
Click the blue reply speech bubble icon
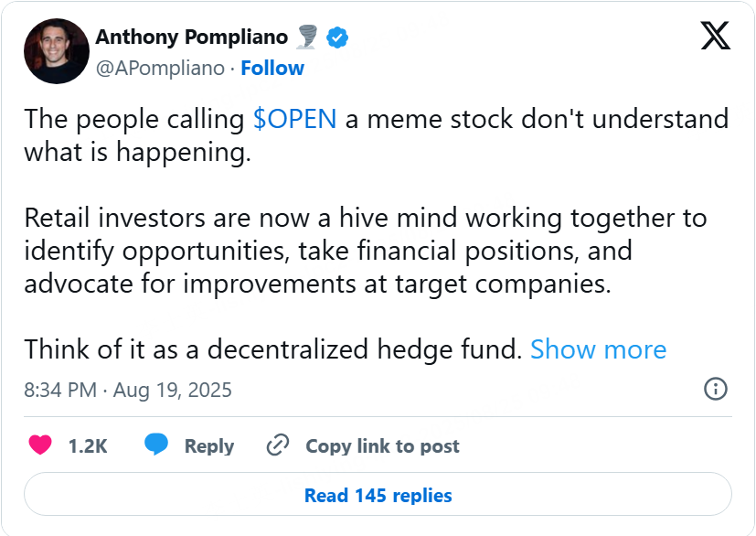click(156, 445)
